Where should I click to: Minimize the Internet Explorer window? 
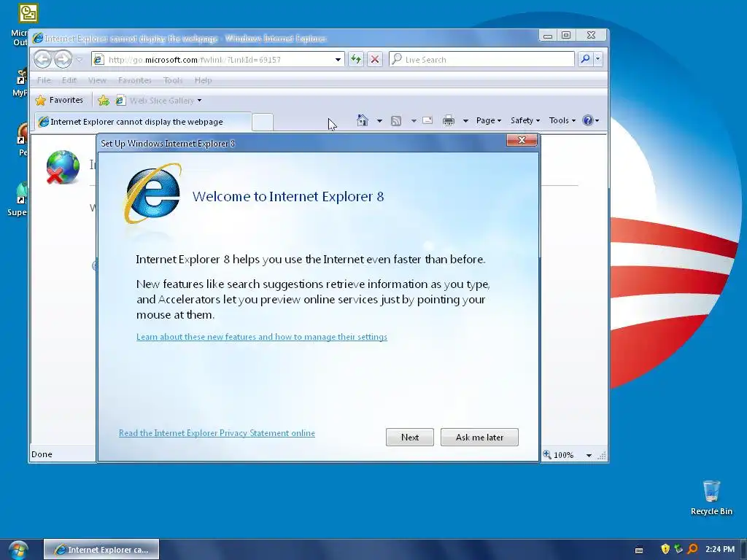[548, 35]
